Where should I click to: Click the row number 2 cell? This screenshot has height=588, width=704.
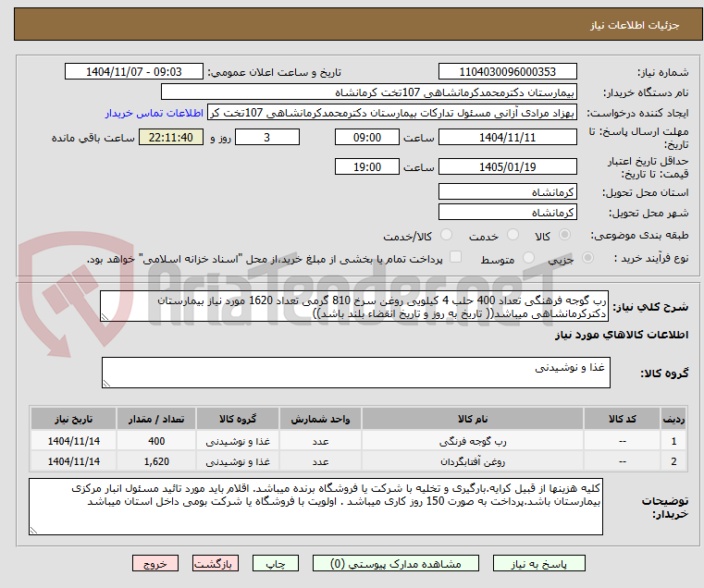point(673,461)
